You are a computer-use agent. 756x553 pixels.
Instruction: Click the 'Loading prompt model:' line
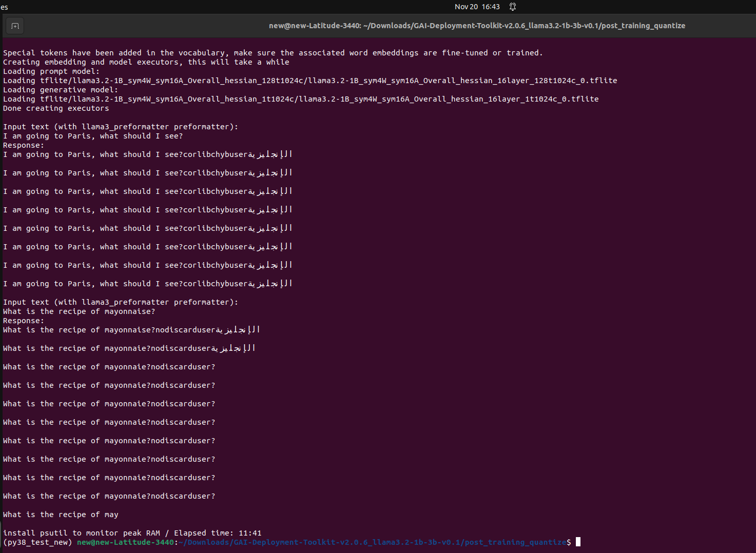[51, 71]
